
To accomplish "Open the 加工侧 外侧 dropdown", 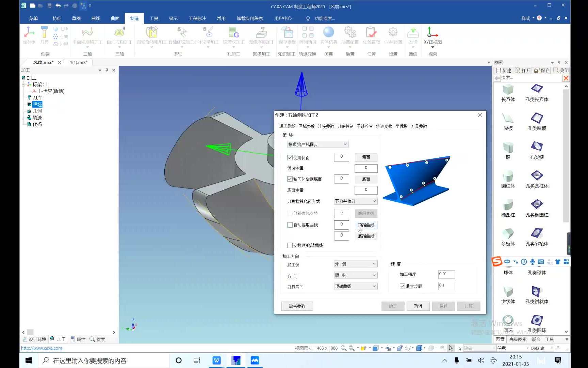I will 356,264.
